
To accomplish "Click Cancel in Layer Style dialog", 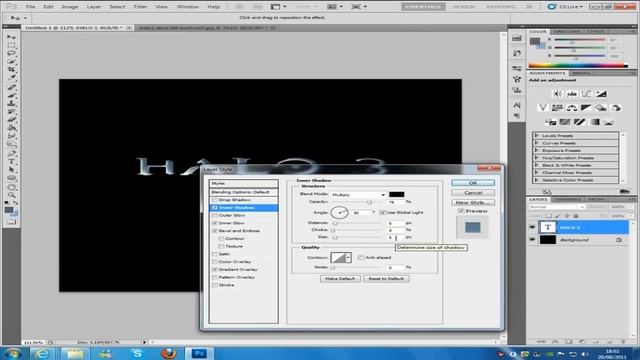I will tap(473, 193).
